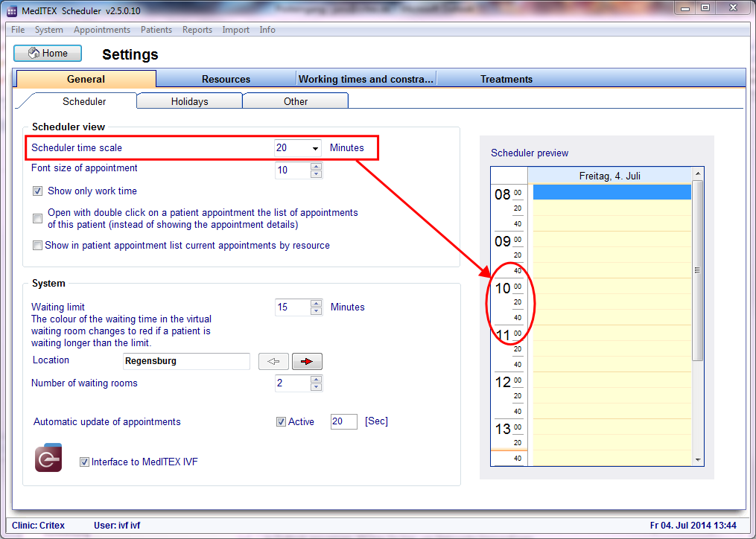Click the MedITEX IVF interface logo icon
756x539 pixels.
tap(48, 458)
